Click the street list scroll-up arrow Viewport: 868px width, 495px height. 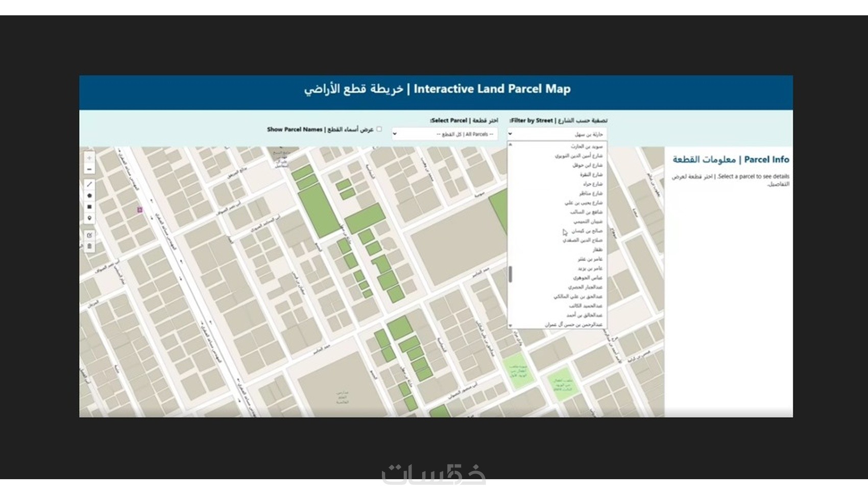510,145
